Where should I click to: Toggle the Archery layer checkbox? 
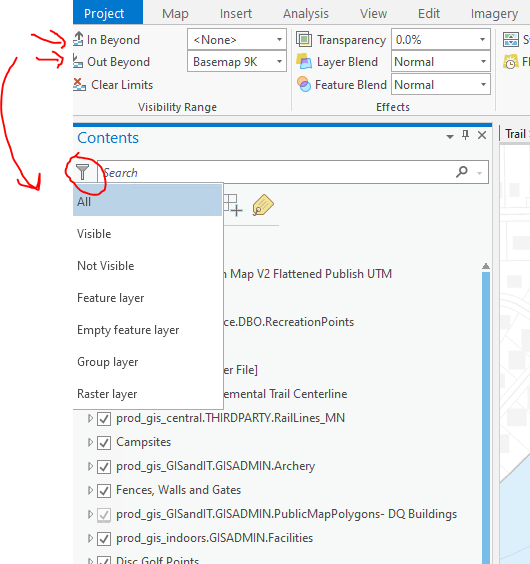coord(104,467)
